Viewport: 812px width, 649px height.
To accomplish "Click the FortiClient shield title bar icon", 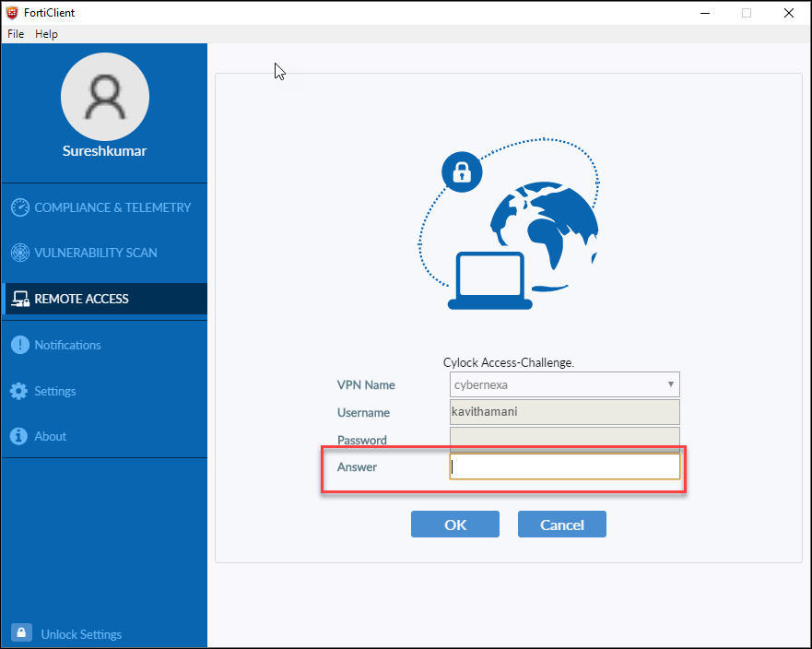I will click(12, 12).
